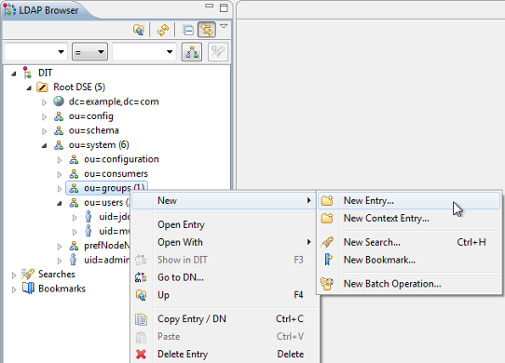Click the Collapse All toolbar icon
This screenshot has width=505, height=363.
point(188,30)
